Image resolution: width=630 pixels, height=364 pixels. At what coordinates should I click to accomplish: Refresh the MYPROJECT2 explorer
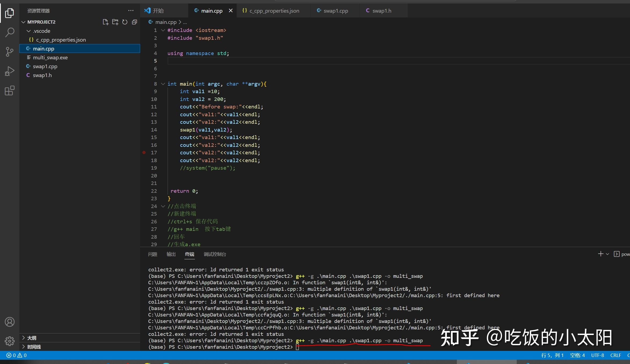(x=125, y=22)
